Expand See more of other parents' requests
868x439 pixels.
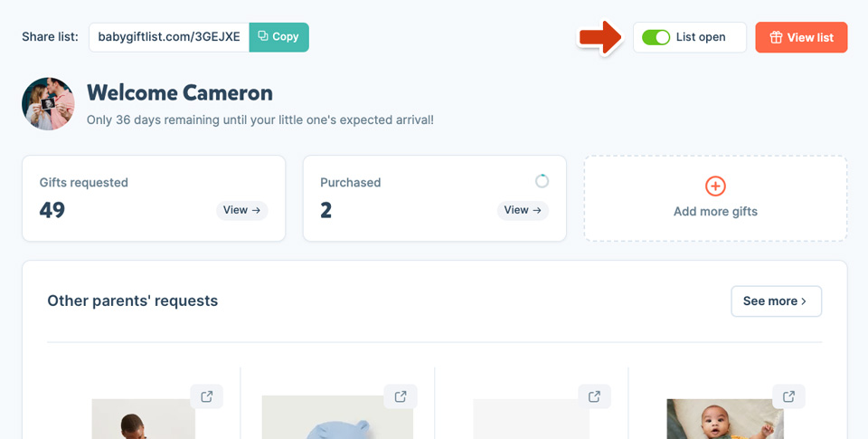[x=776, y=301]
